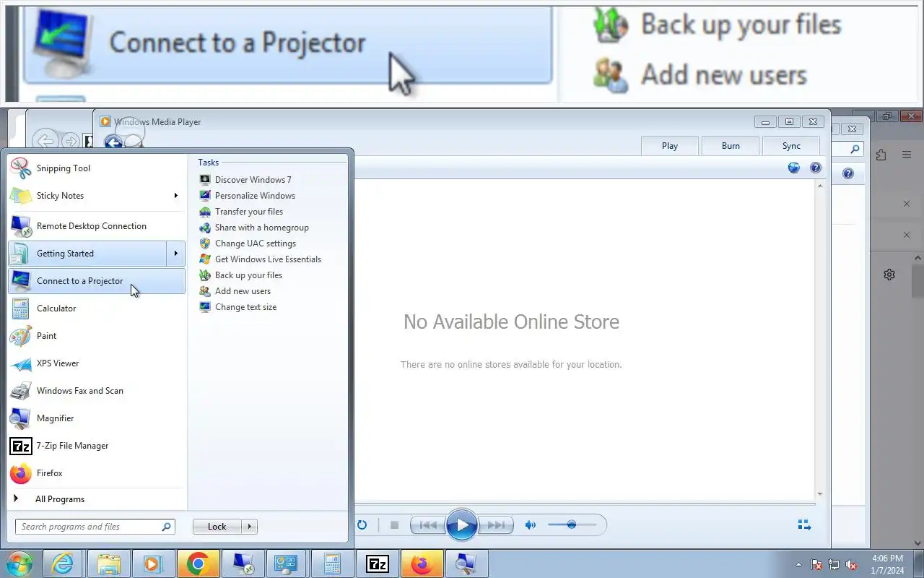Click the Firefox taskbar button
Screen dimensions: 924x578
(x=422, y=564)
